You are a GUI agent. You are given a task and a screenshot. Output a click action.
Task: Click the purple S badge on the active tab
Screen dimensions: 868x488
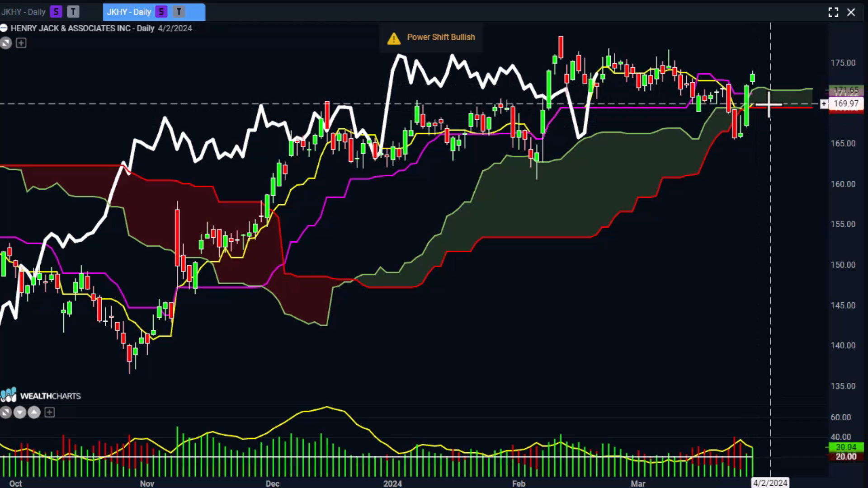point(161,12)
